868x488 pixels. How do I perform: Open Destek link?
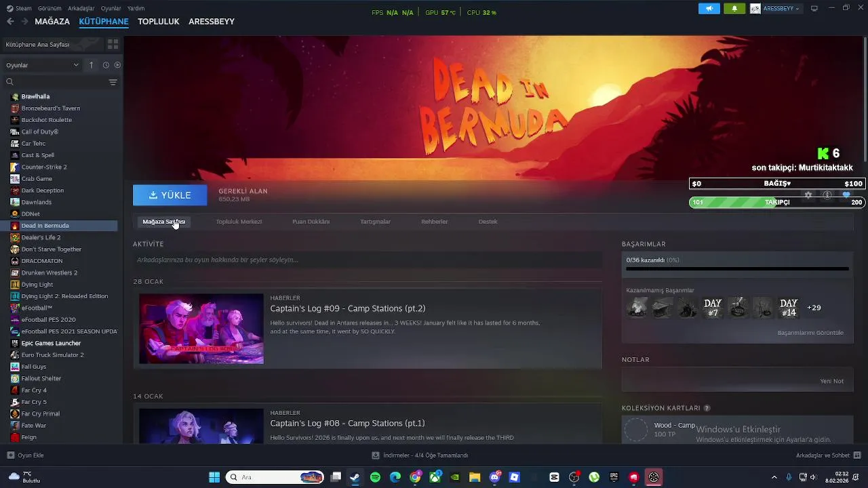[x=488, y=222]
